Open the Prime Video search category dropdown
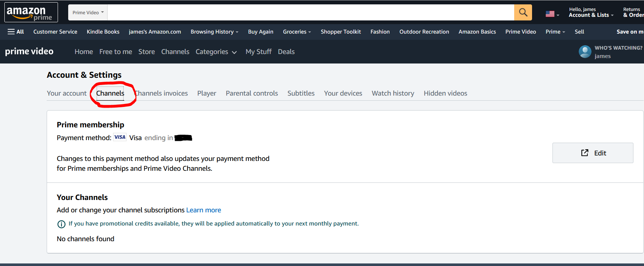644x266 pixels. (x=88, y=12)
